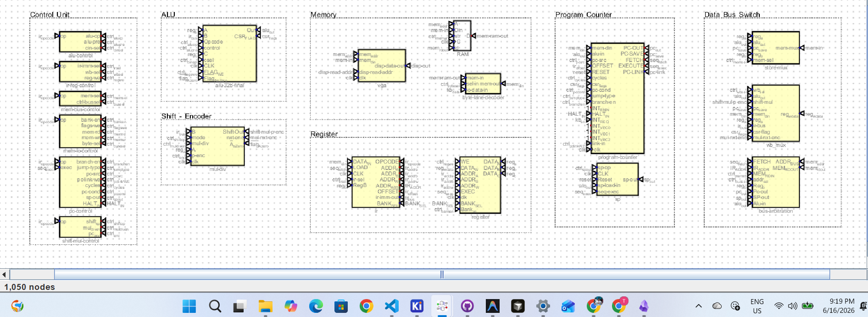
Task: Select the RAM component
Action: (x=462, y=36)
